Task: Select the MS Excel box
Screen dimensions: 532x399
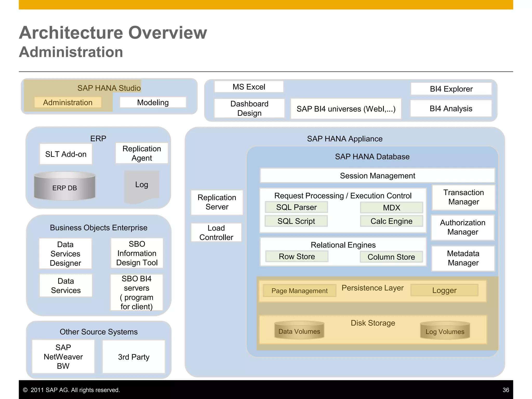Action: [x=249, y=87]
